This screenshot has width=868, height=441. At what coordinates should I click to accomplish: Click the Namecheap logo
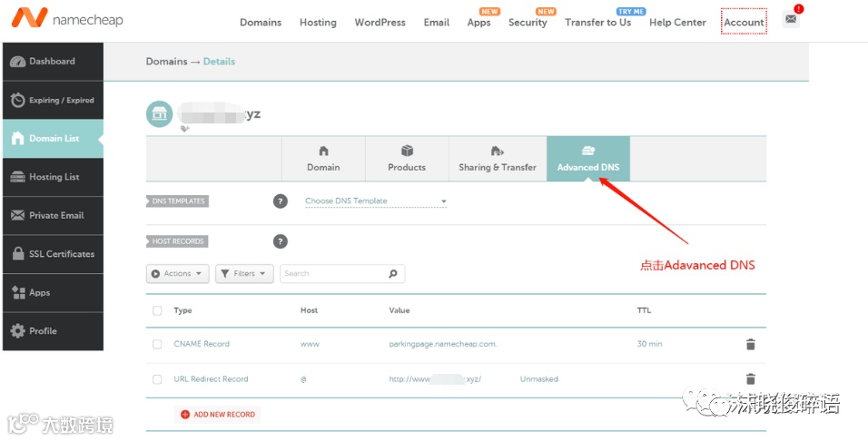(67, 19)
